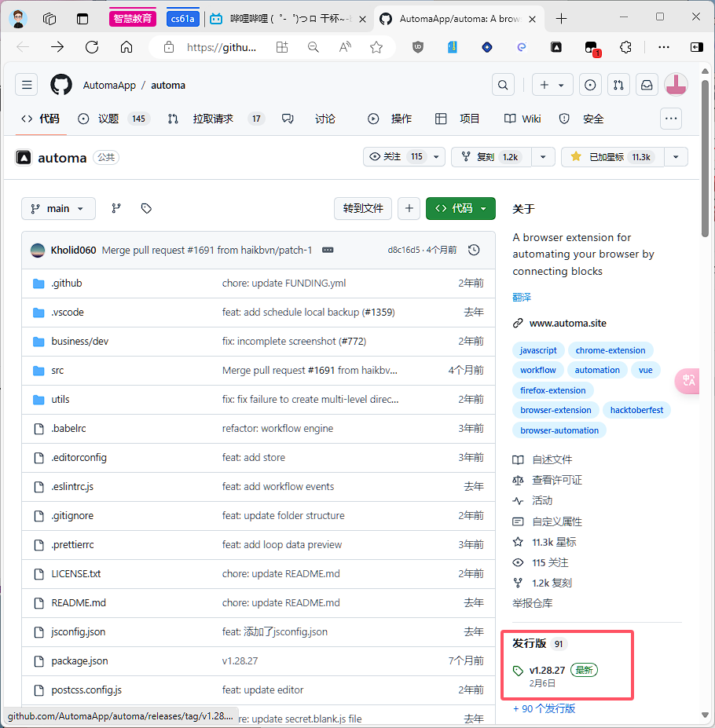This screenshot has width=715, height=728.
Task: Open the 查看许可证 license link
Action: [x=557, y=480]
